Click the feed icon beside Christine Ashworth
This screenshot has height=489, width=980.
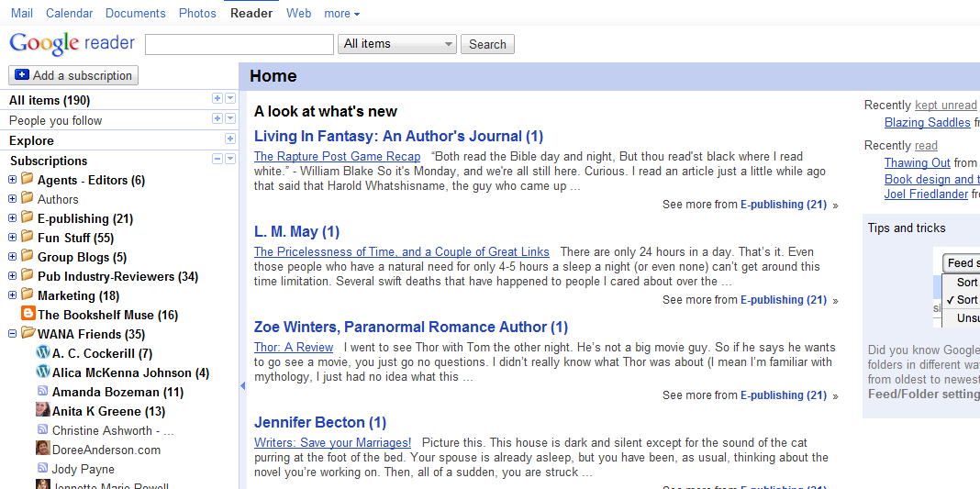coord(42,429)
